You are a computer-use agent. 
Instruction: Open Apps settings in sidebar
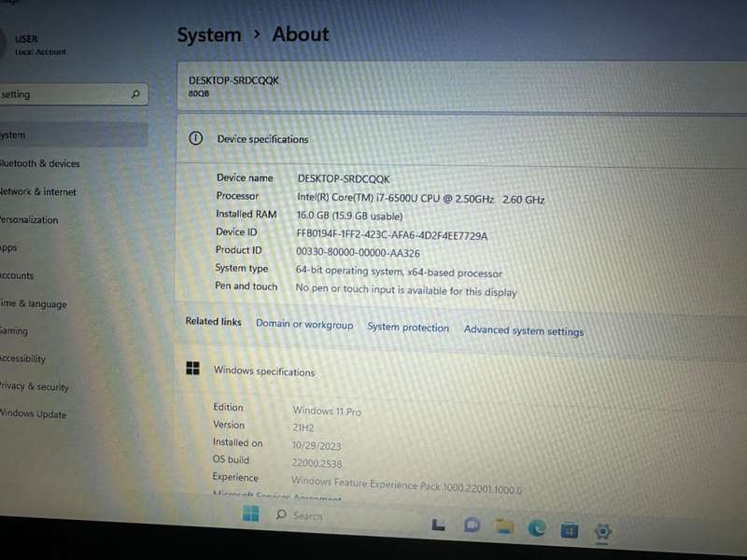pos(8,247)
